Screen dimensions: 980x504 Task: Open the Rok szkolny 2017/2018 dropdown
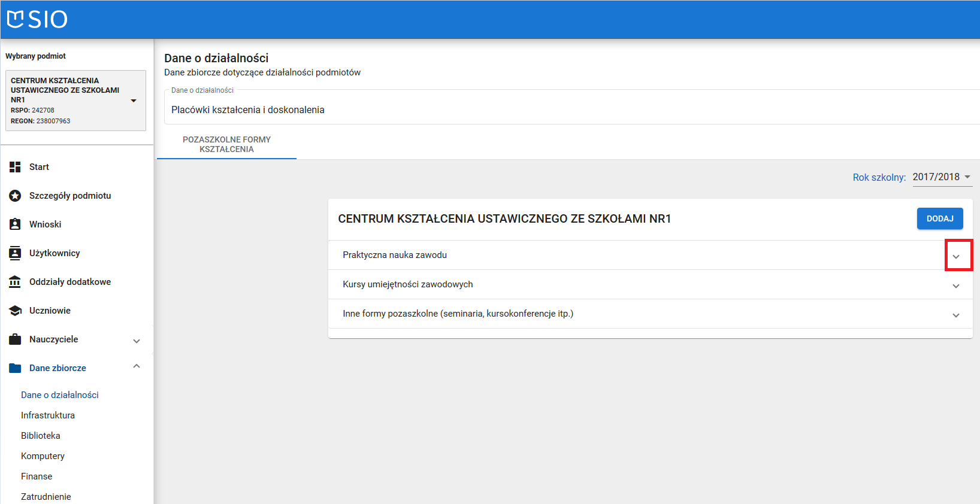942,177
